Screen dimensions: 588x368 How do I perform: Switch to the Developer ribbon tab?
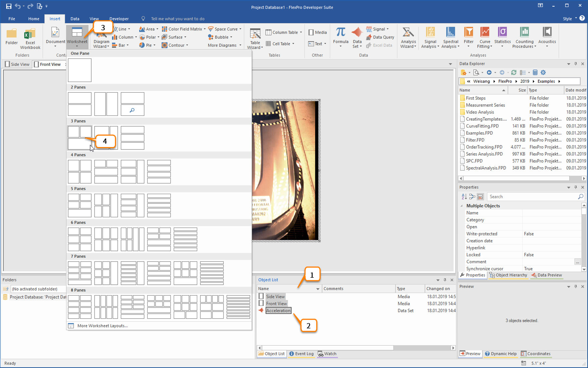(x=119, y=18)
